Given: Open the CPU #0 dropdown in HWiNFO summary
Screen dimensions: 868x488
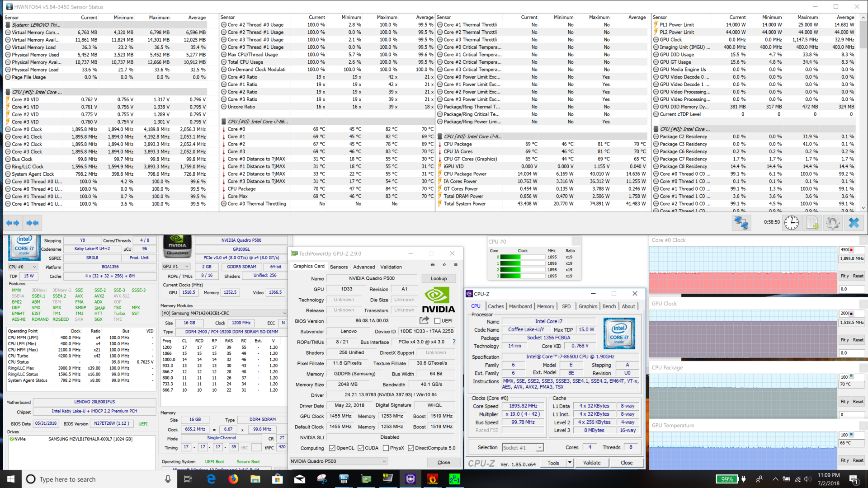Looking at the screenshot, I should [23, 267].
